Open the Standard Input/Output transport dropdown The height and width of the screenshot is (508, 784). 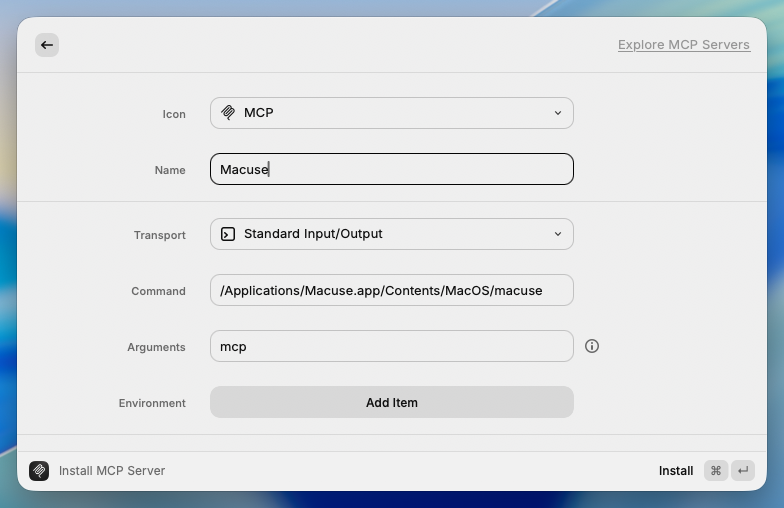coord(391,234)
